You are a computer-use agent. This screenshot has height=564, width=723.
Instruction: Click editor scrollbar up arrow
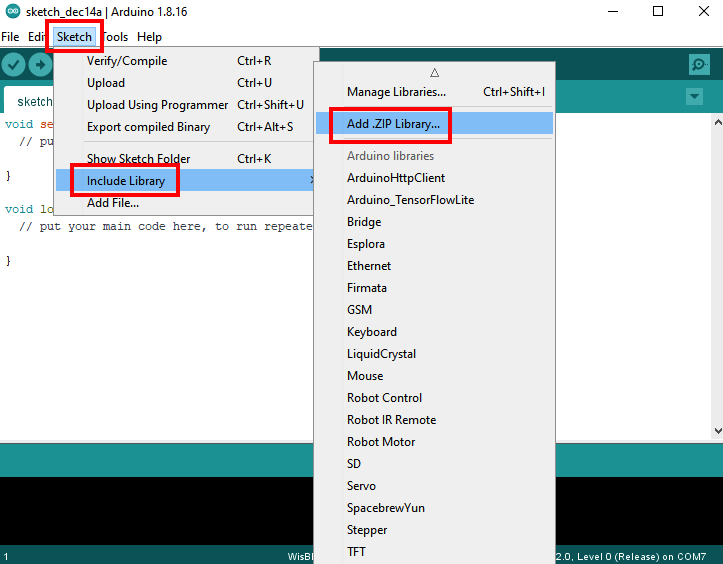coord(718,122)
